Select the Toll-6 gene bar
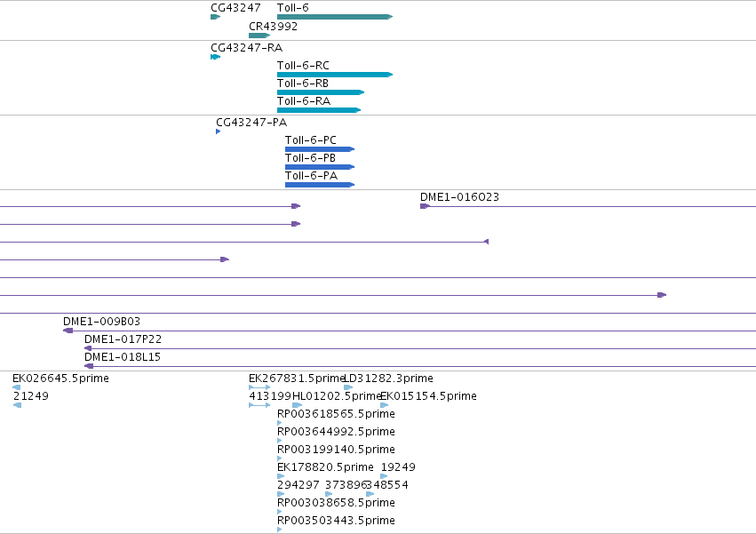Viewport: 756px width, 534px height. (x=335, y=17)
